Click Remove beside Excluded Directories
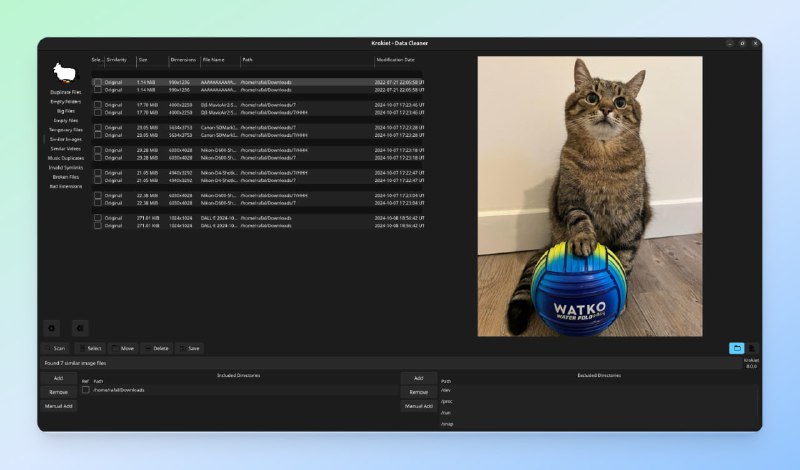The width and height of the screenshot is (800, 470). pos(418,392)
